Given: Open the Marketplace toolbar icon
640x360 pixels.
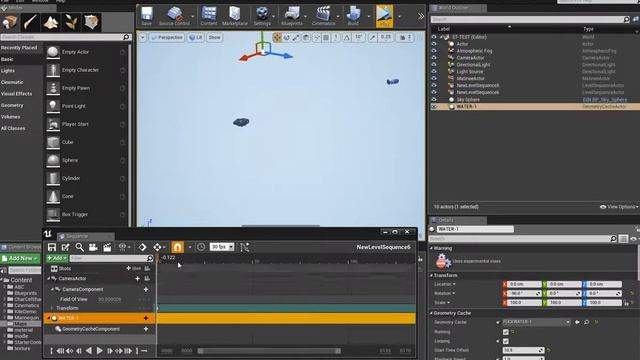Looking at the screenshot, I should (x=235, y=16).
